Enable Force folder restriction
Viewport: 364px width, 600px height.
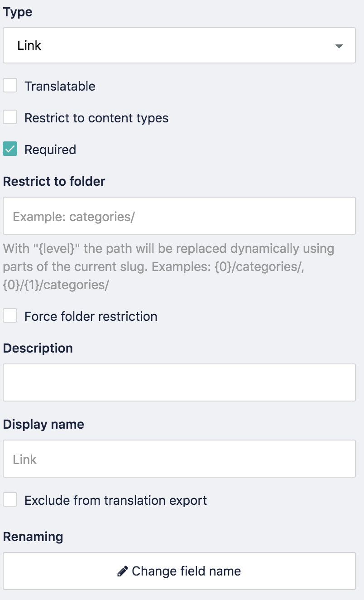tap(10, 315)
